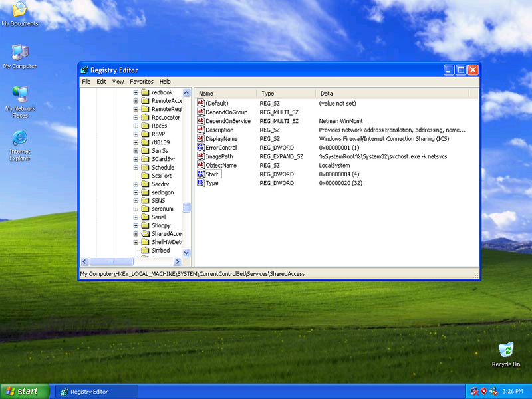The width and height of the screenshot is (532, 399).
Task: Click the Data column header
Action: (392, 93)
